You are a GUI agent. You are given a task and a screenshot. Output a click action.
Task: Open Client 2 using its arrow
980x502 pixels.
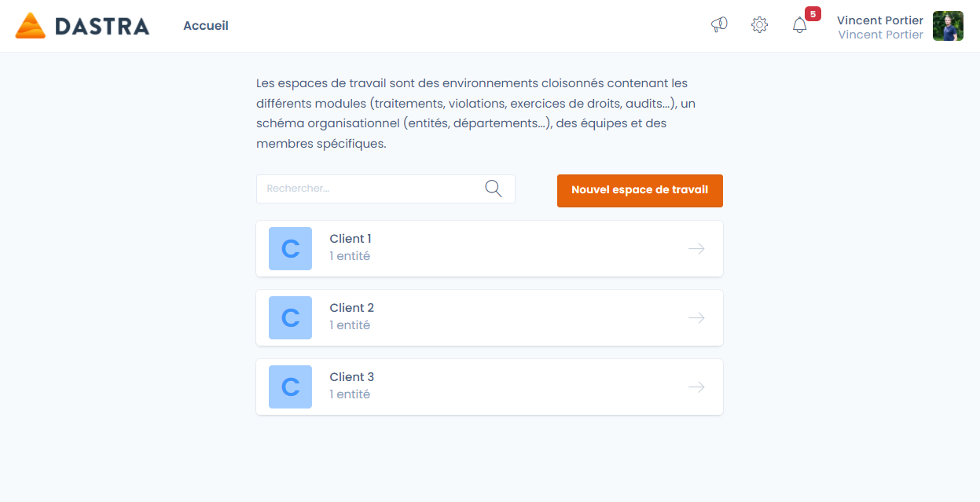point(696,317)
